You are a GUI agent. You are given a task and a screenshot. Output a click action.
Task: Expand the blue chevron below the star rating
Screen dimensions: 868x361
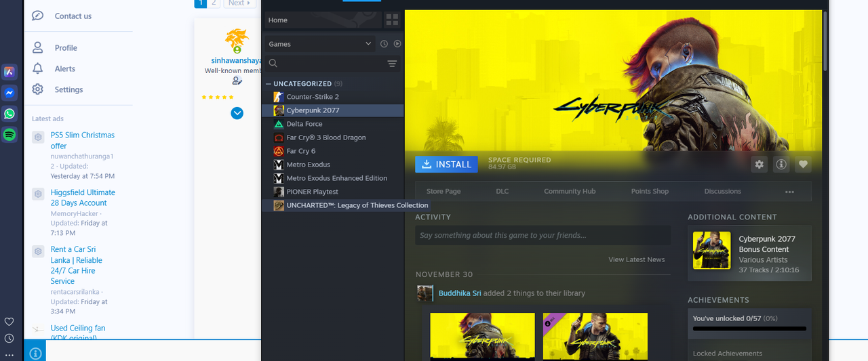pyautogui.click(x=237, y=113)
